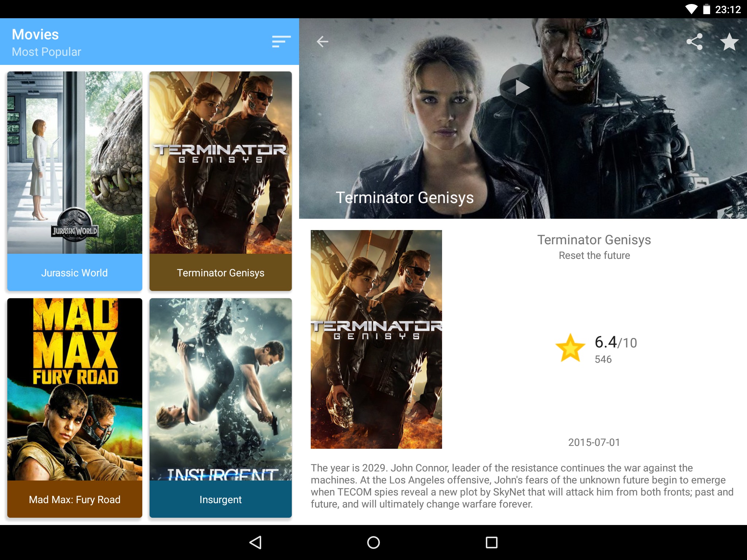Viewport: 747px width, 560px height.
Task: Click the Most Popular subtitle
Action: pos(46,52)
